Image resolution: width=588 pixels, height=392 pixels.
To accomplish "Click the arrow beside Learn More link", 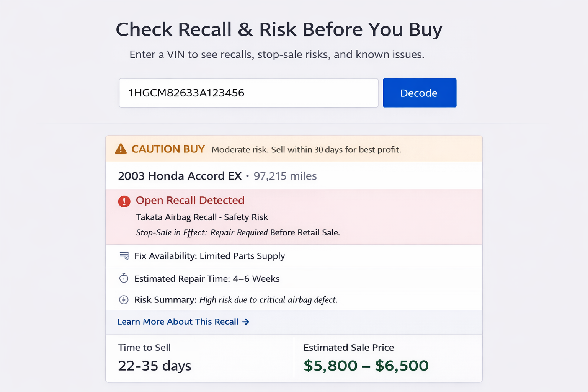I will [x=246, y=322].
